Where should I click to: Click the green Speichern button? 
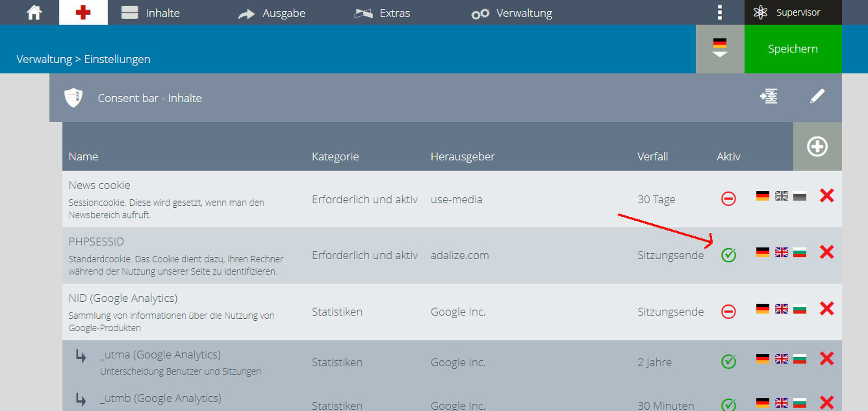click(x=793, y=49)
